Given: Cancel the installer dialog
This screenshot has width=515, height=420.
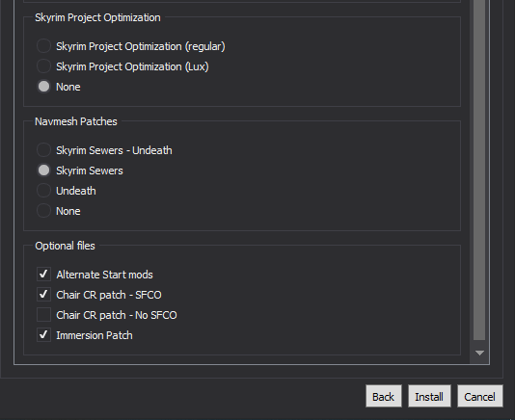Looking at the screenshot, I should coord(480,396).
